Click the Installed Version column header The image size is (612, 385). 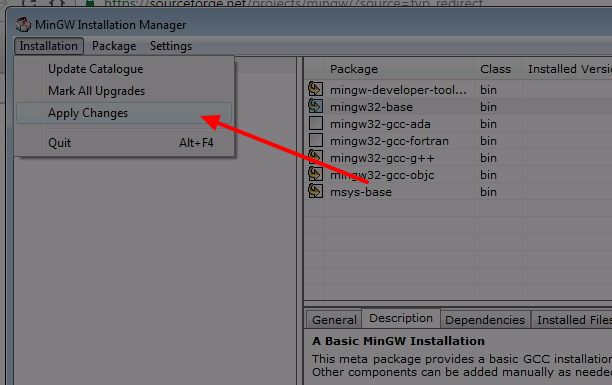click(x=568, y=69)
